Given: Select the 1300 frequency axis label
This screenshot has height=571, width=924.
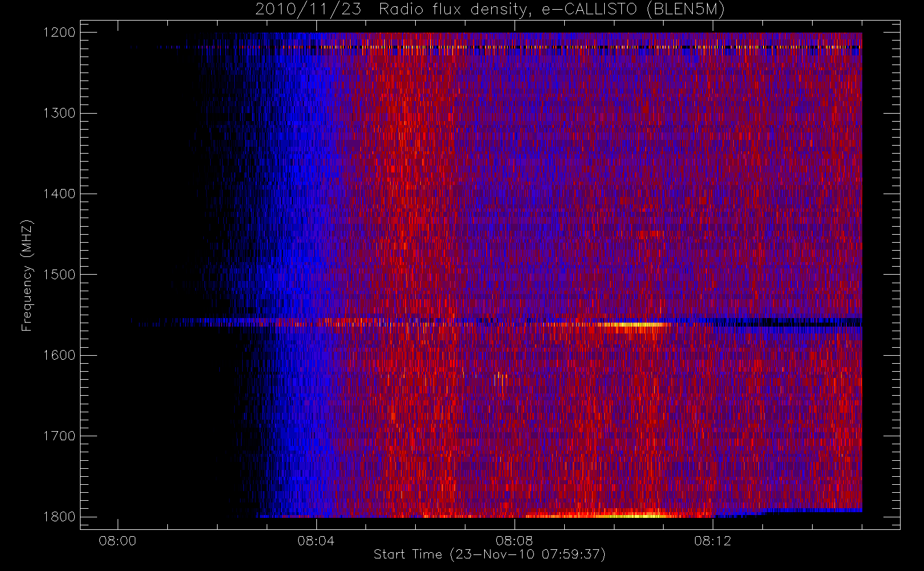Looking at the screenshot, I should click(x=59, y=113).
